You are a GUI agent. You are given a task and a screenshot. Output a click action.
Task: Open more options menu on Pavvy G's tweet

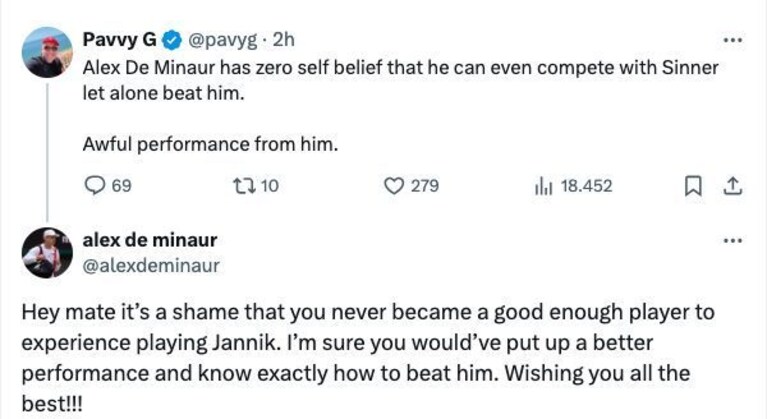732,41
